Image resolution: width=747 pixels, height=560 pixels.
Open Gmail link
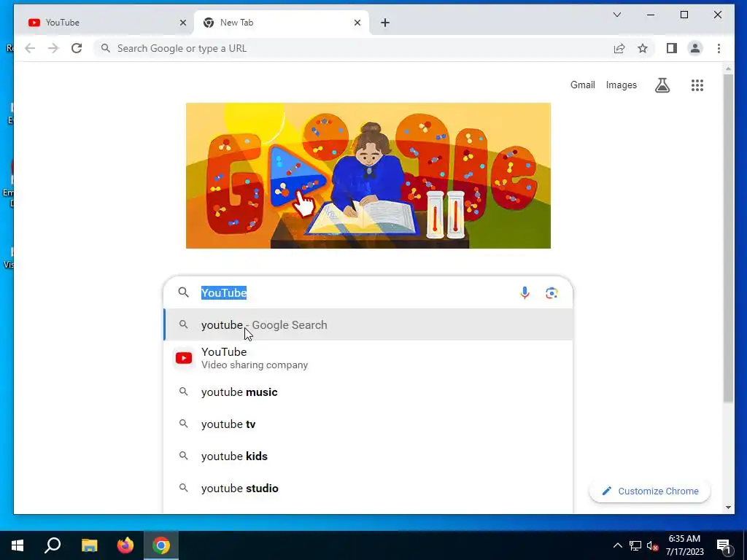point(583,85)
